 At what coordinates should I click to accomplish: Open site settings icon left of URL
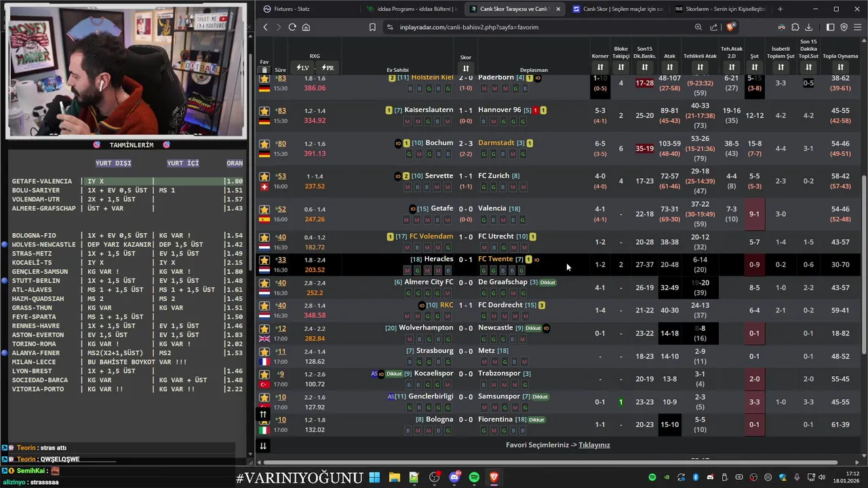tap(389, 27)
